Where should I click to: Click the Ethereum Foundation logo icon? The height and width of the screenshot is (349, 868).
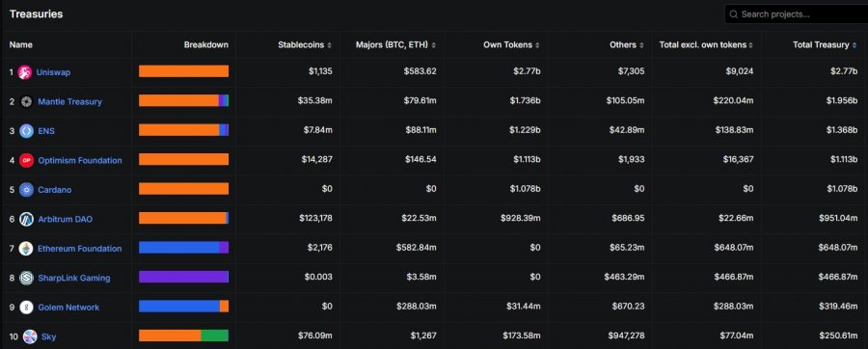[26, 249]
